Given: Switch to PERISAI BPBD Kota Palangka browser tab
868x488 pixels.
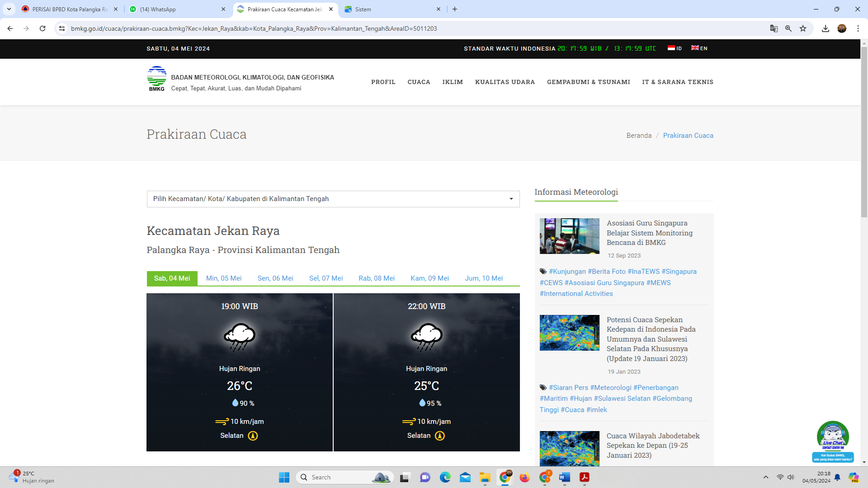Looking at the screenshot, I should tap(70, 9).
